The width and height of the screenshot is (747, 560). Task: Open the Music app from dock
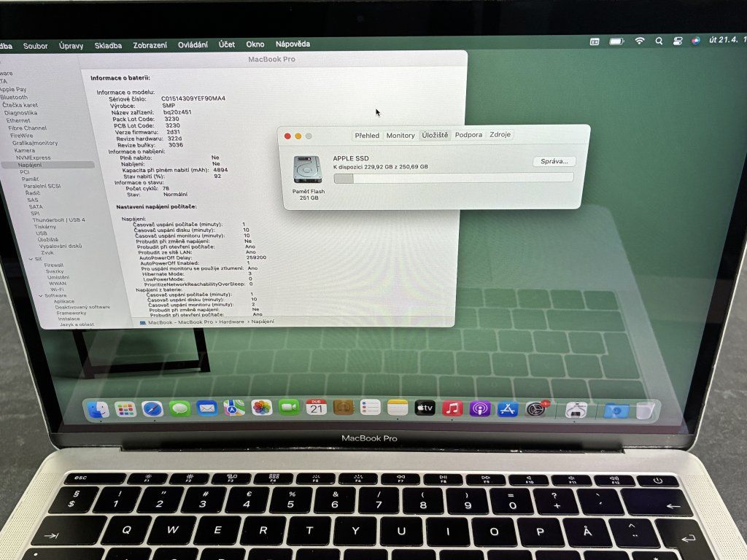point(452,408)
